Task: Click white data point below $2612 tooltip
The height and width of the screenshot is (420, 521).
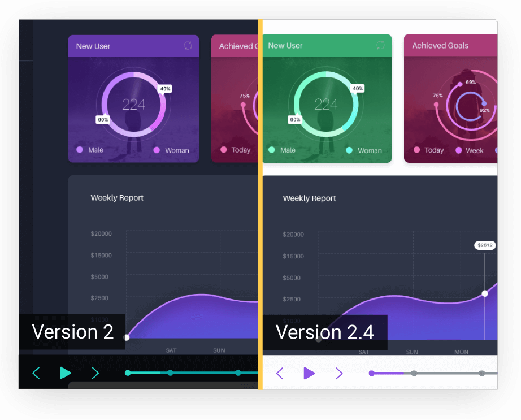Action: click(485, 294)
